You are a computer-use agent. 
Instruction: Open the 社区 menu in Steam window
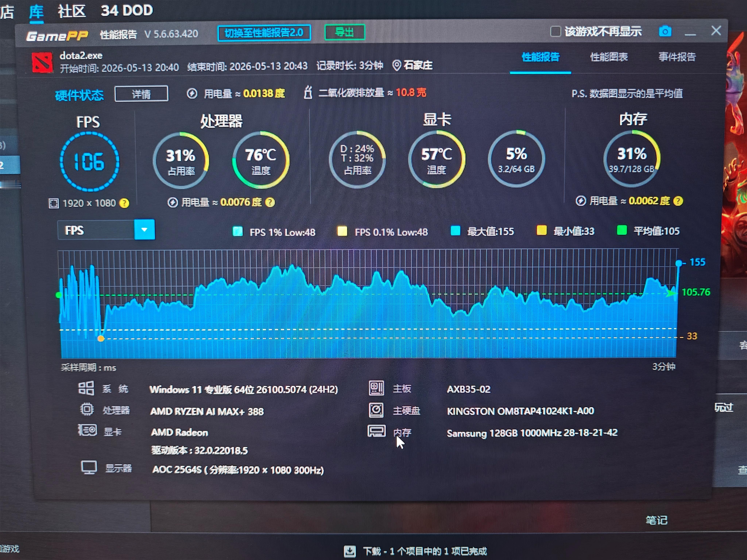point(72,11)
